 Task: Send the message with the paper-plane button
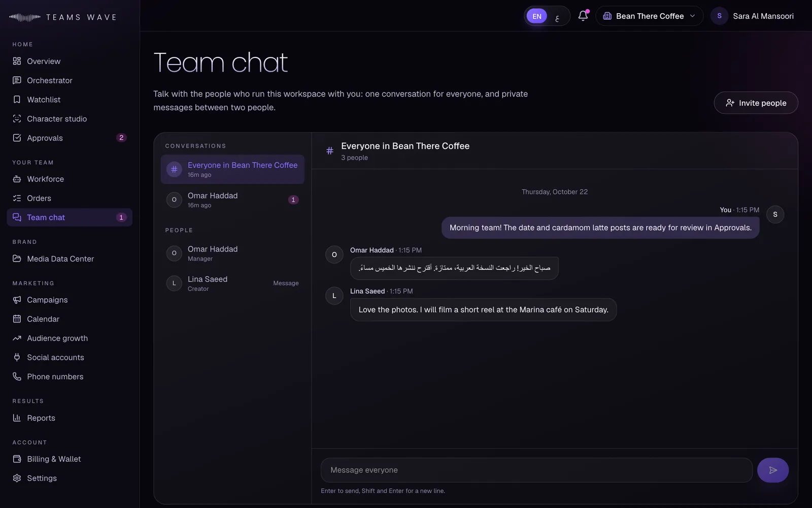772,470
